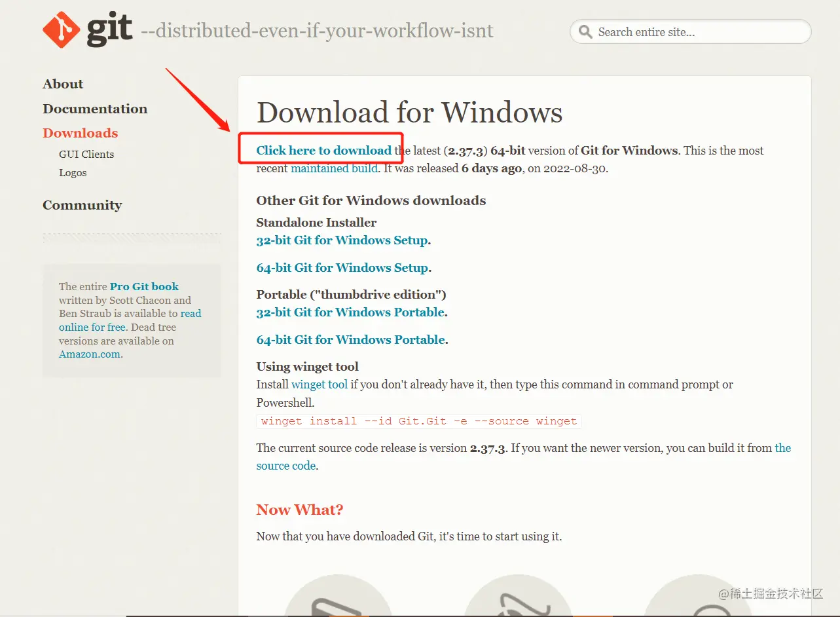The width and height of the screenshot is (840, 617).
Task: Open GUI Clients sub-item
Action: click(x=86, y=155)
